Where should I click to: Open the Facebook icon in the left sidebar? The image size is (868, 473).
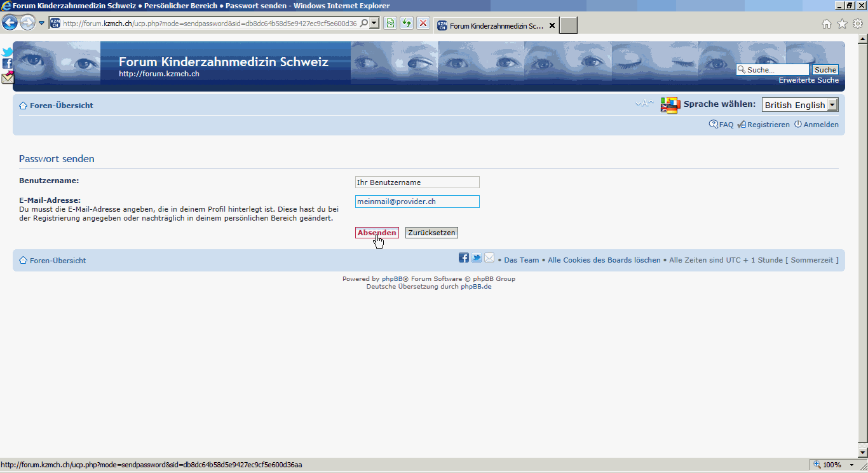point(7,64)
